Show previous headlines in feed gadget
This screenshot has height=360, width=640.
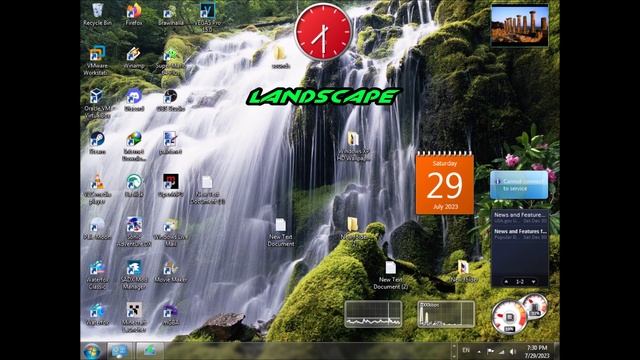click(x=507, y=282)
